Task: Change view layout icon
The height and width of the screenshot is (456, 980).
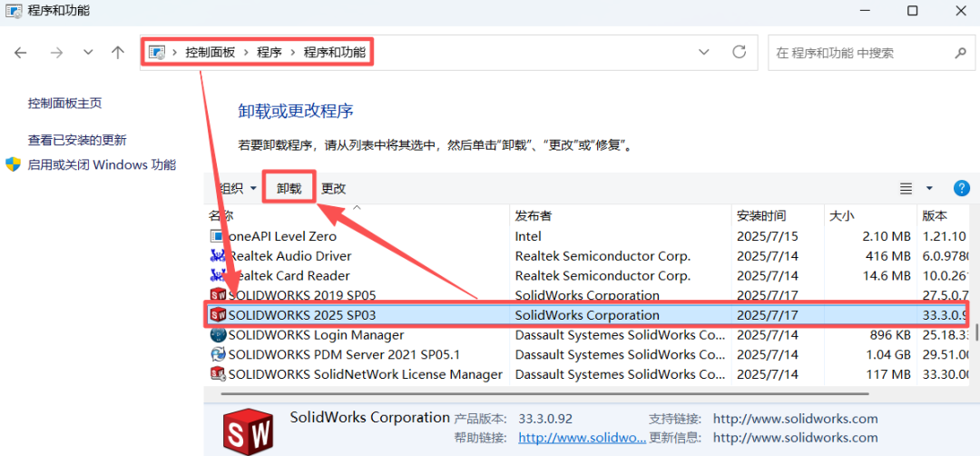Action: [906, 188]
